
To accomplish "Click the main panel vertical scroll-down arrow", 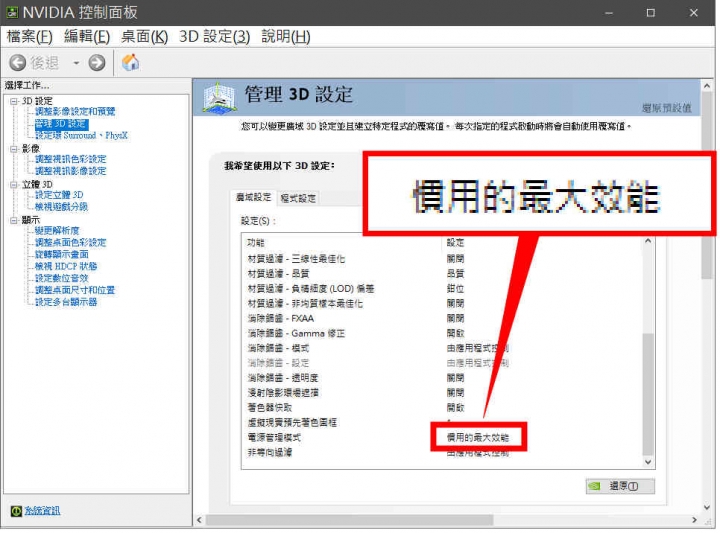I will coord(707,508).
